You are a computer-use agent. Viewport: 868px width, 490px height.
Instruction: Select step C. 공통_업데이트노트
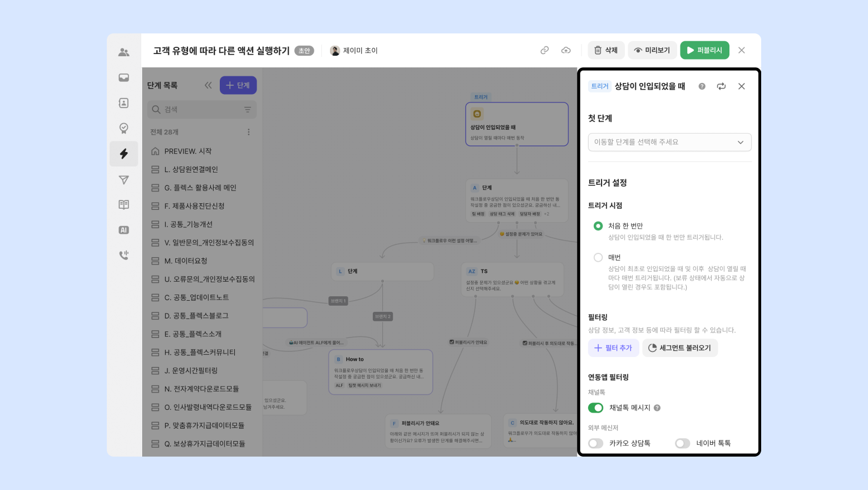pos(202,297)
